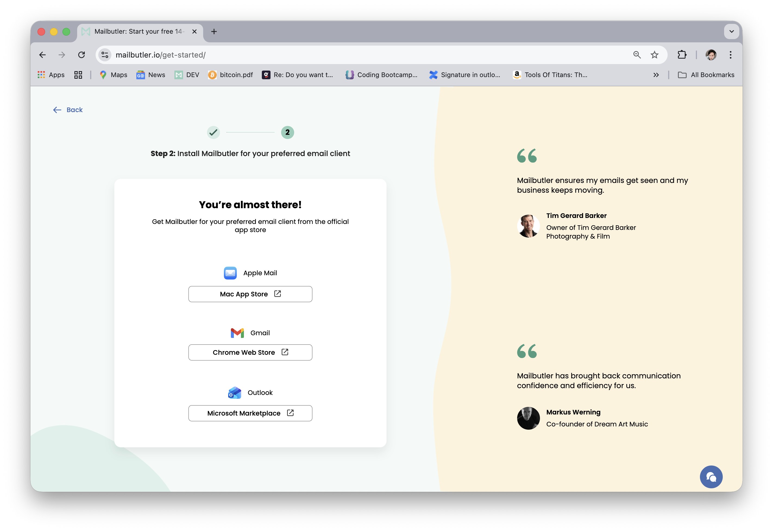Image resolution: width=773 pixels, height=532 pixels.
Task: Click the step 2 progress indicator
Action: pyautogui.click(x=287, y=132)
